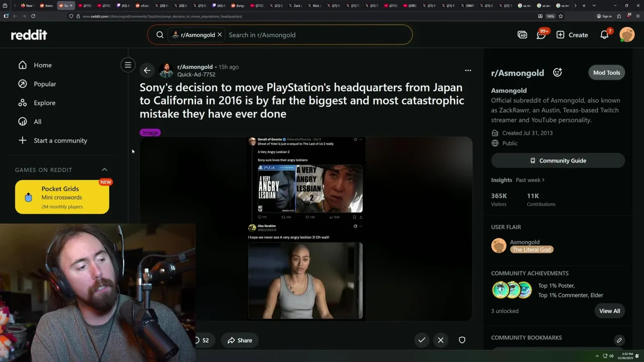Remove the post with X icon
644x362 pixels.
[441, 340]
